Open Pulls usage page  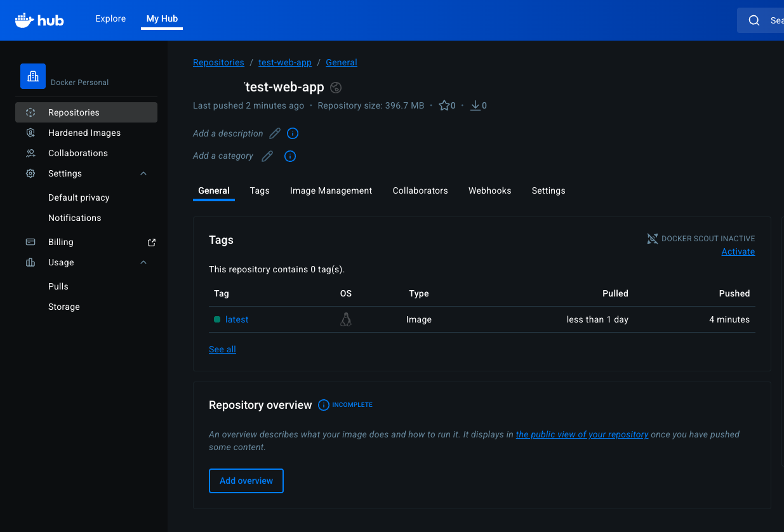tap(58, 286)
